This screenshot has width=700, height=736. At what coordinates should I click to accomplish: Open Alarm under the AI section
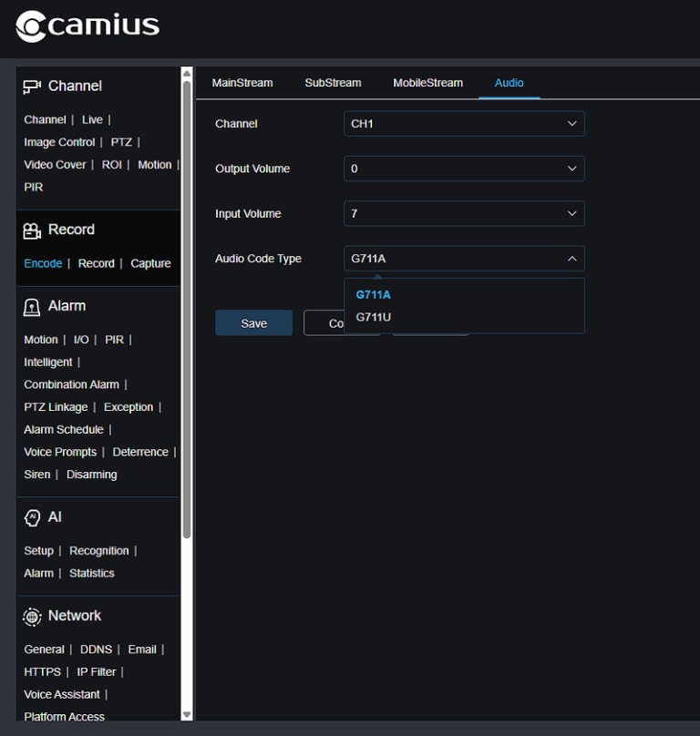tap(38, 573)
